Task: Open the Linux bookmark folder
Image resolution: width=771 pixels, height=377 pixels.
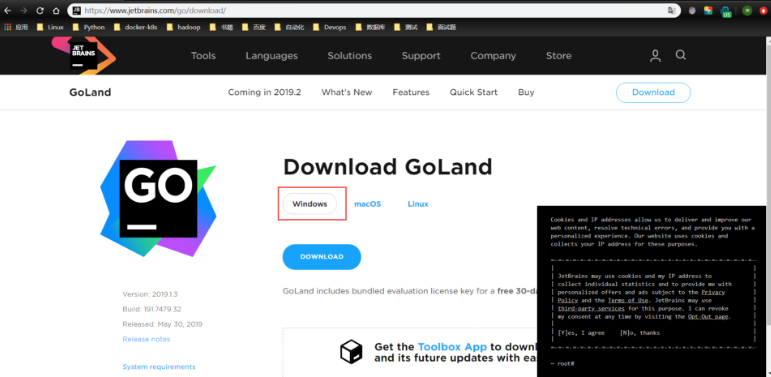Action: pos(50,27)
